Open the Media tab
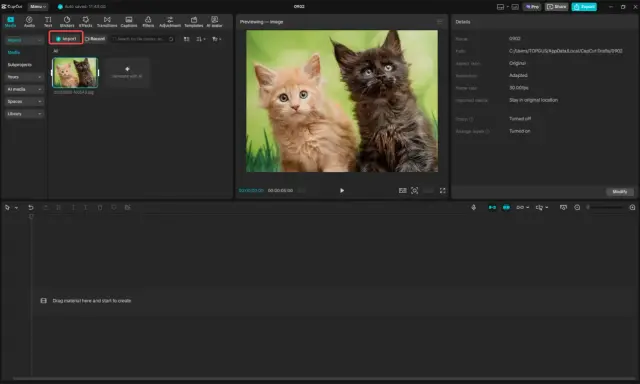The height and width of the screenshot is (384, 640). (x=11, y=22)
